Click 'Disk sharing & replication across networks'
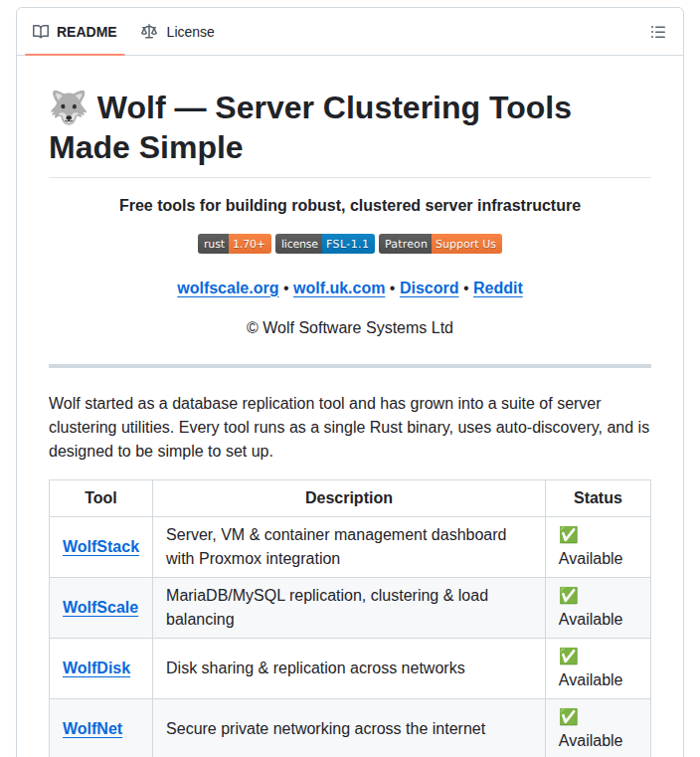Image resolution: width=700 pixels, height=757 pixels. (x=315, y=667)
